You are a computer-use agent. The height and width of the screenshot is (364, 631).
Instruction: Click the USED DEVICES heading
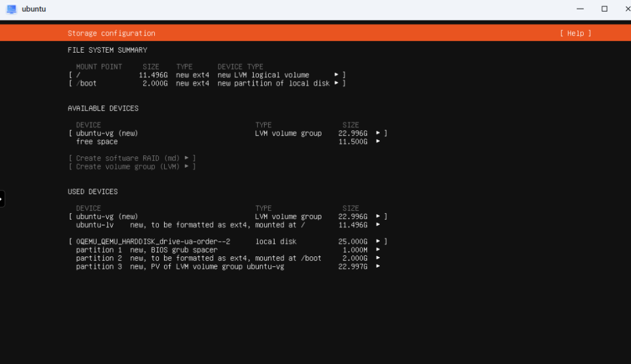(x=92, y=192)
